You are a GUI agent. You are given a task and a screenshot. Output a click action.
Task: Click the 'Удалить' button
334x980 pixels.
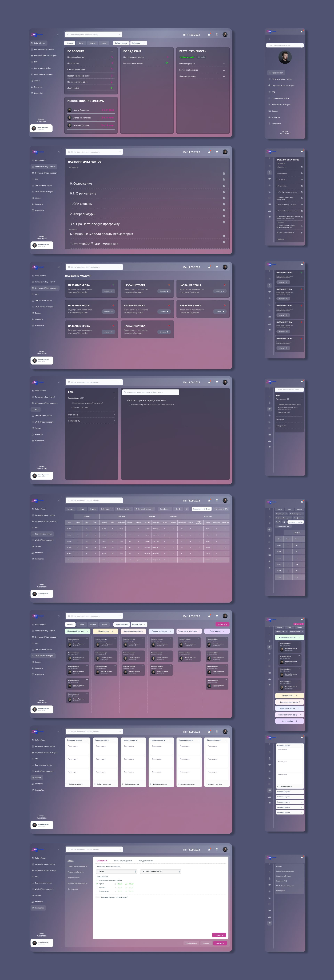pos(206,943)
